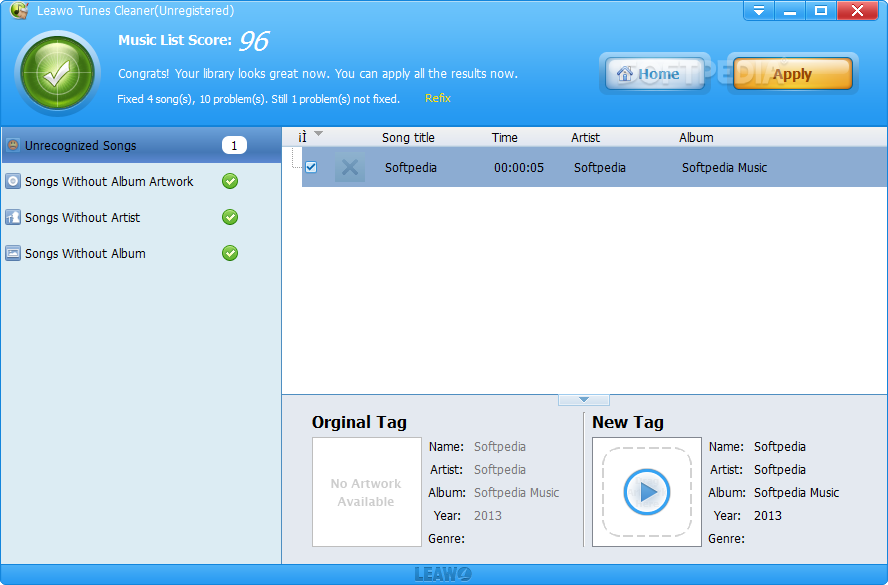Click the status column header icon
This screenshot has width=888, height=585.
tap(302, 137)
